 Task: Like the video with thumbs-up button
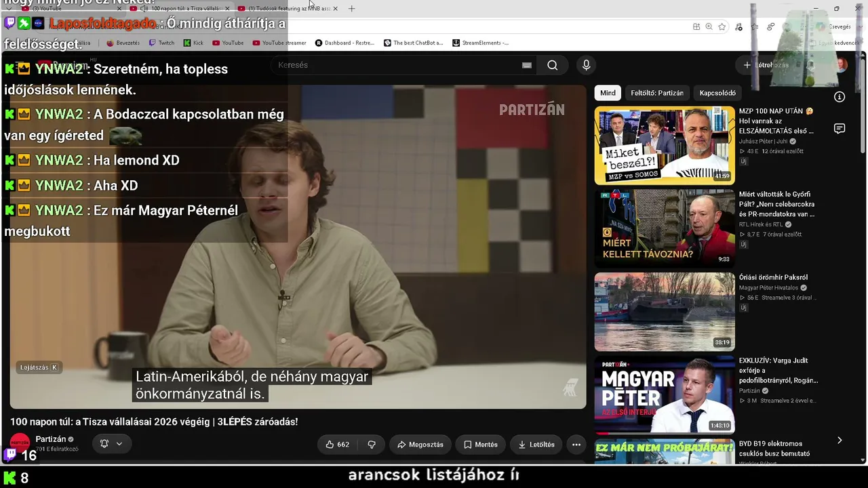[x=337, y=445]
